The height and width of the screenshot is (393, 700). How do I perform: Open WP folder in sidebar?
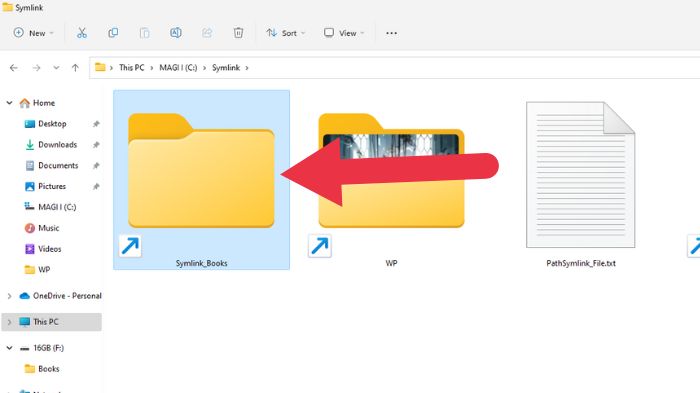point(44,270)
